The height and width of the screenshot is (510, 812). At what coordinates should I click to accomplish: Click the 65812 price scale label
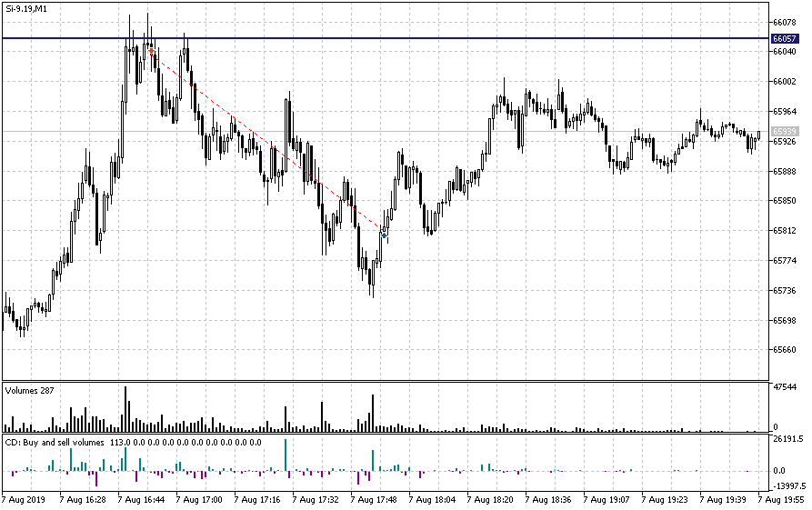pos(784,231)
